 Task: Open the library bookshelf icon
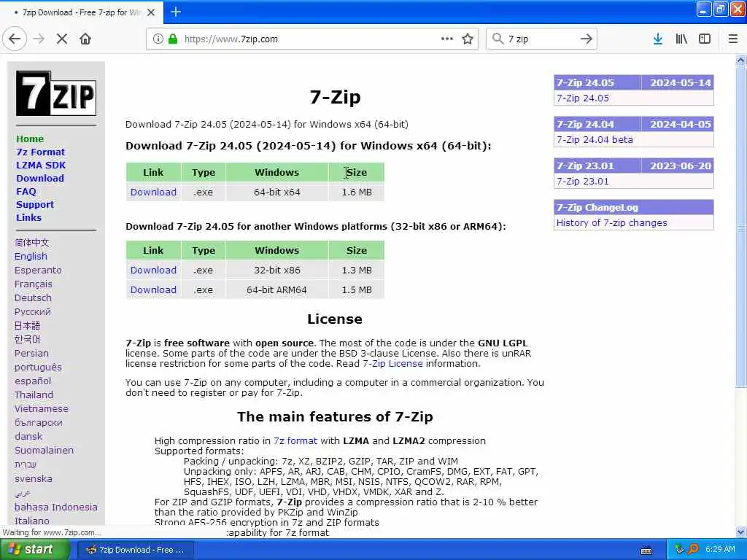pyautogui.click(x=681, y=39)
